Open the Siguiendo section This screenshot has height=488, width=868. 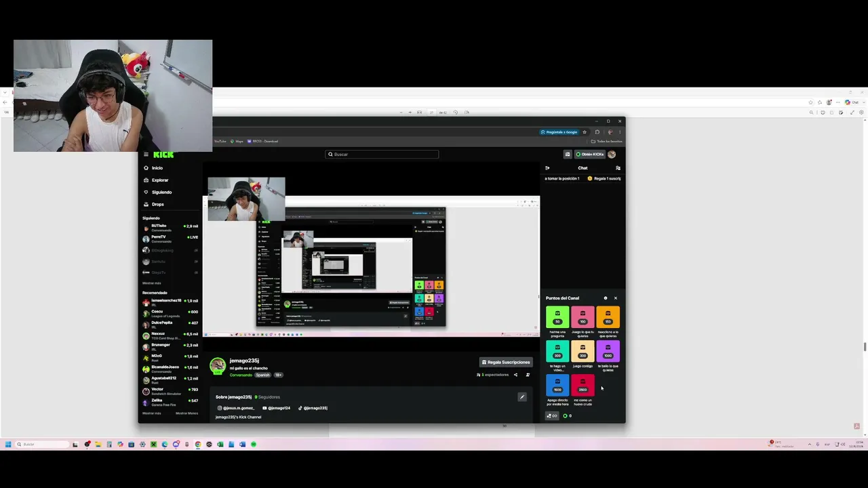157,192
